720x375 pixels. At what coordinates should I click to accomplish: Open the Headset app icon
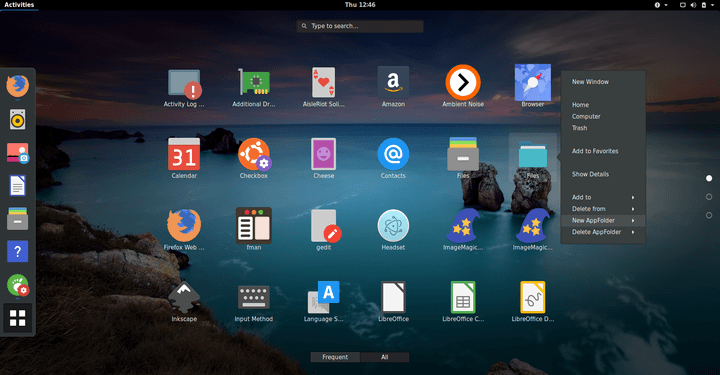393,225
